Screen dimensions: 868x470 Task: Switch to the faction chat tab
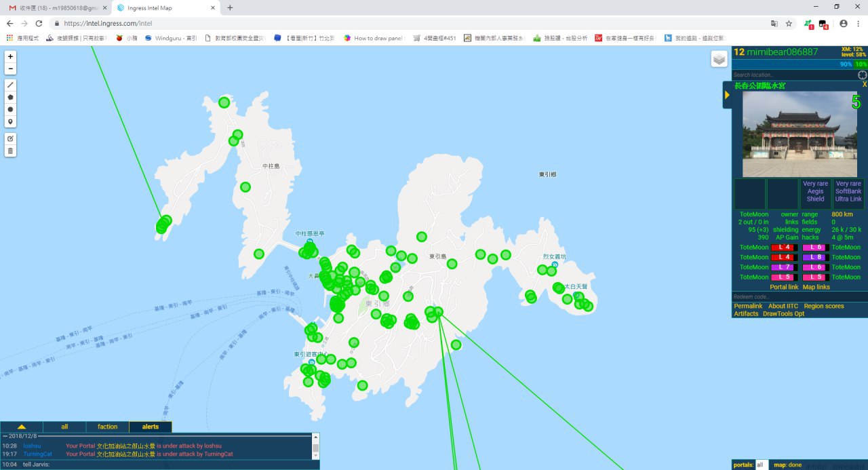pos(107,427)
